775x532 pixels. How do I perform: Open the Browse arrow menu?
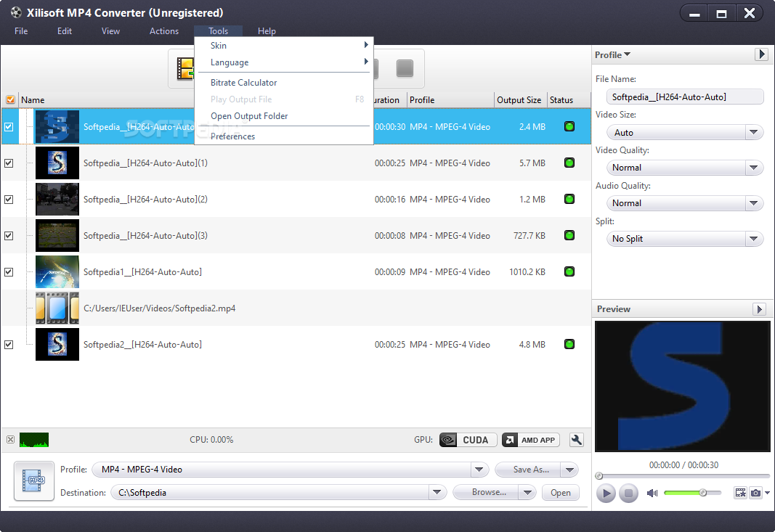coord(527,493)
